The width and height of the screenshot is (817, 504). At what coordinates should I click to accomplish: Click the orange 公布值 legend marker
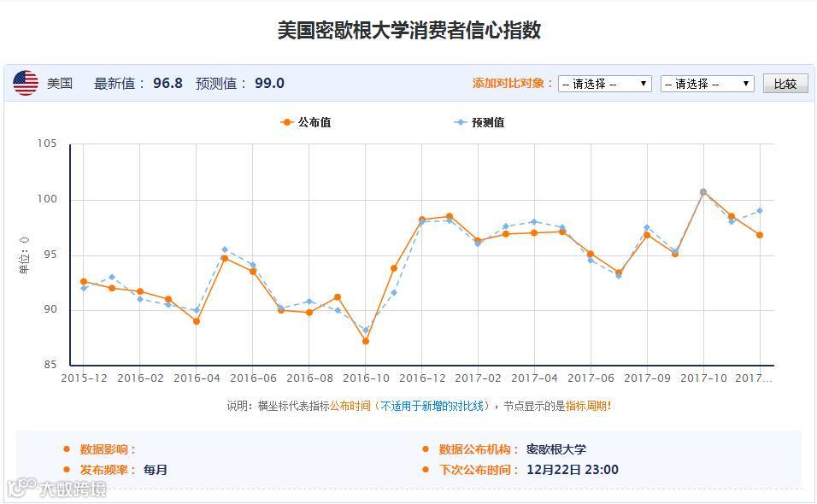(x=286, y=122)
